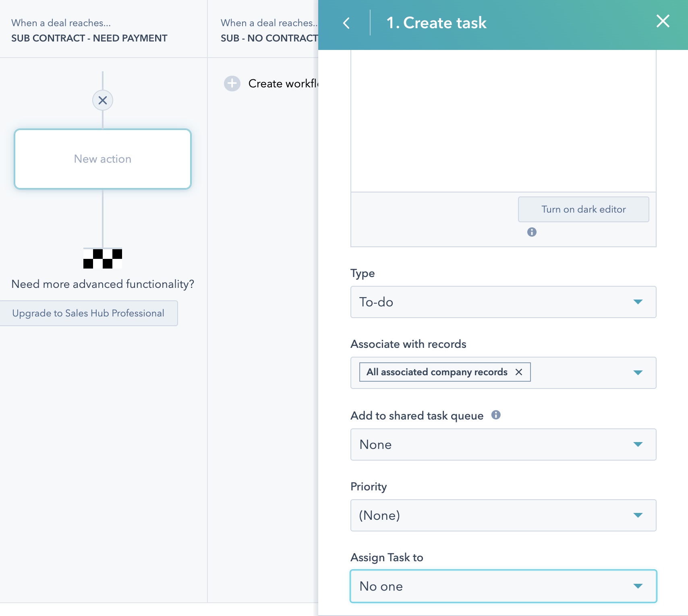This screenshot has width=688, height=616.
Task: Click Upgrade to Sales Hub Professional
Action: click(89, 313)
